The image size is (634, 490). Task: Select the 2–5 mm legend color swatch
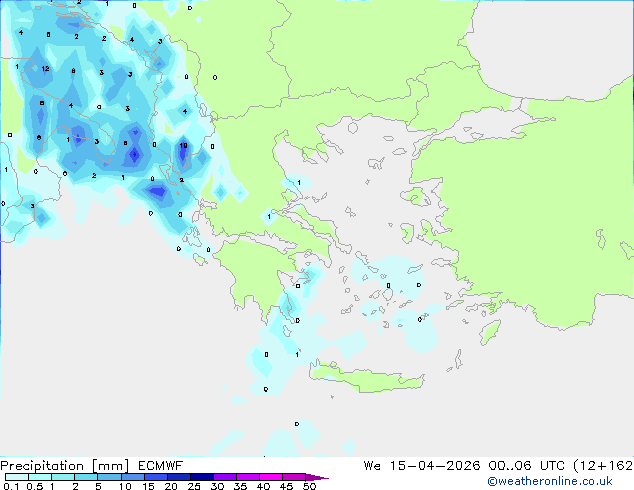(86, 477)
